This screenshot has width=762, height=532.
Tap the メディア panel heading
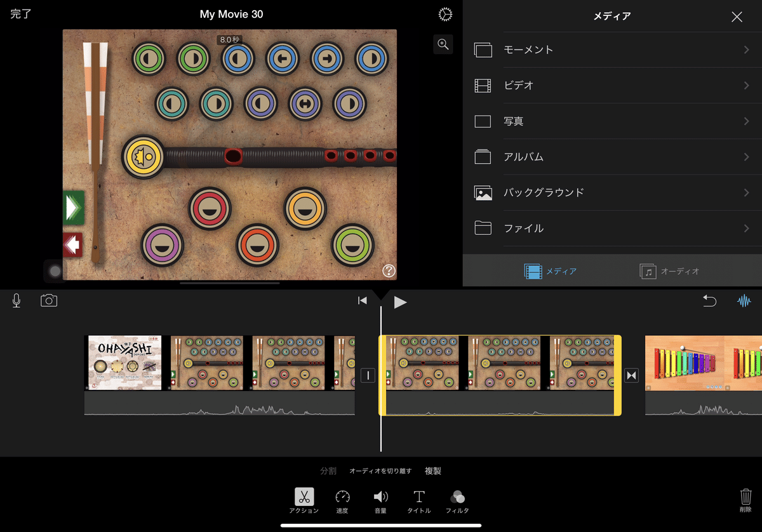(x=612, y=17)
